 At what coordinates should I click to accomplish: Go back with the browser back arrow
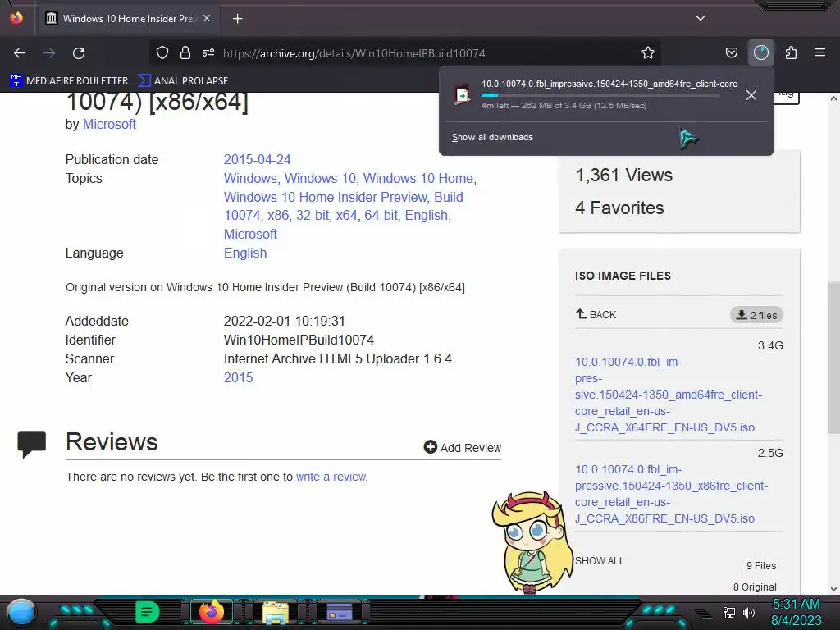[20, 53]
